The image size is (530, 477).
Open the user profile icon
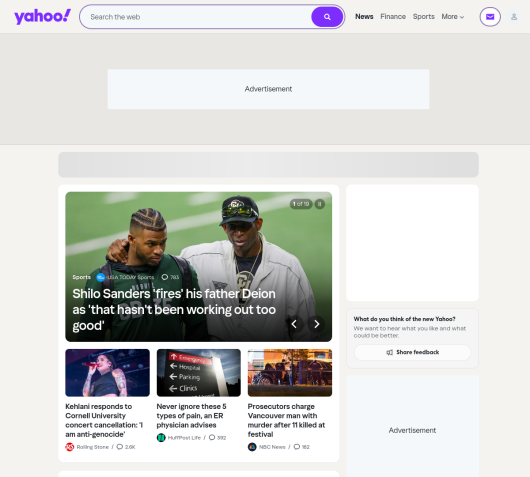[x=514, y=17]
